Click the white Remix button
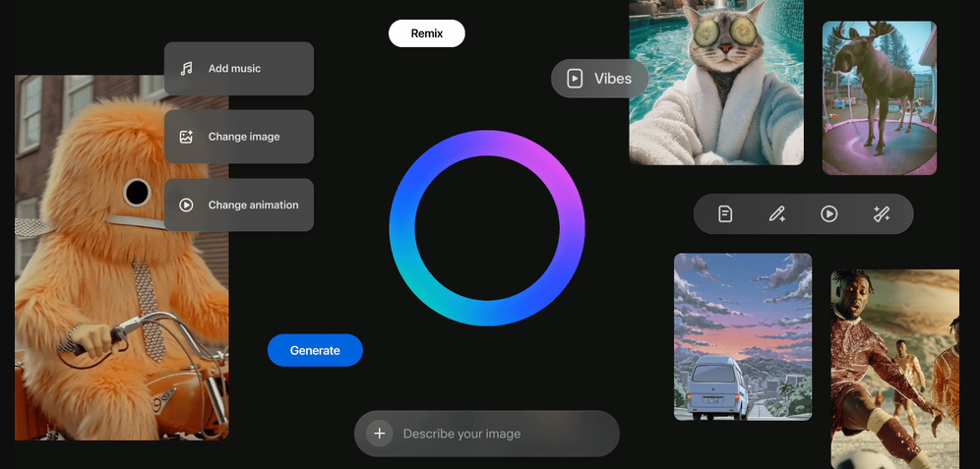The height and width of the screenshot is (469, 980). pyautogui.click(x=426, y=33)
